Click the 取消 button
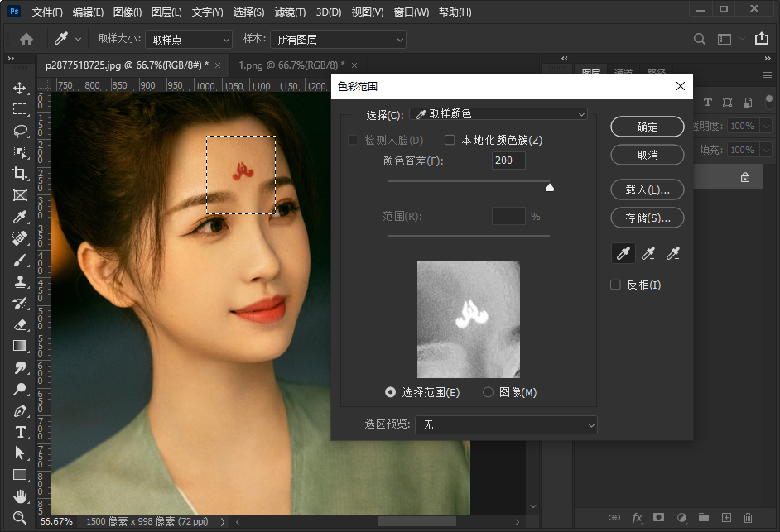The image size is (780, 532). (648, 155)
